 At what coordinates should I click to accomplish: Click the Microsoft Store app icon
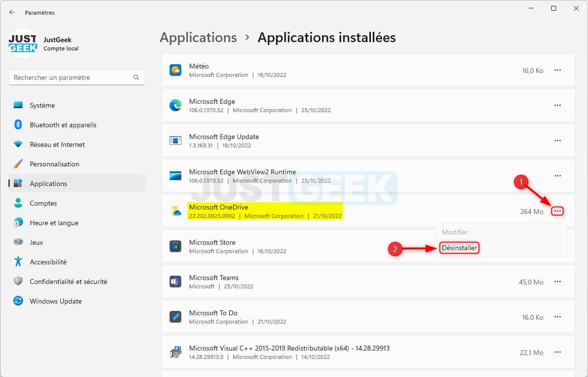175,246
